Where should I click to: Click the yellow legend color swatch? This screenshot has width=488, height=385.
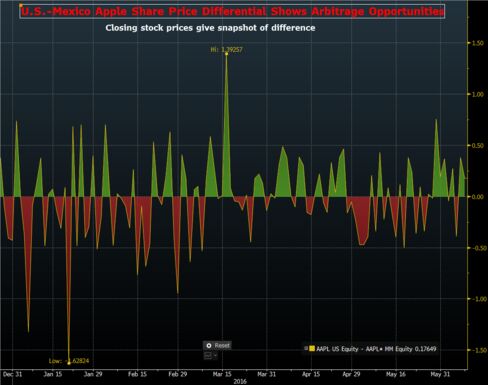coord(312,349)
